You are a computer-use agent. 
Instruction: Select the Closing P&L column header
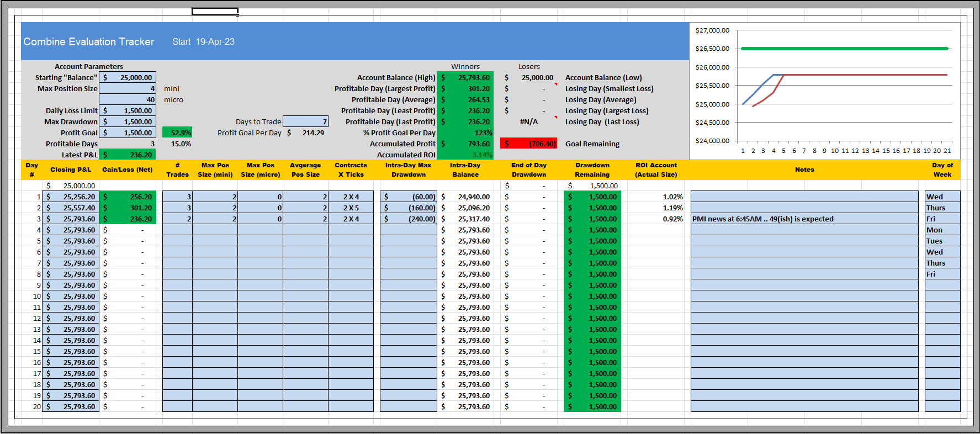click(x=71, y=170)
